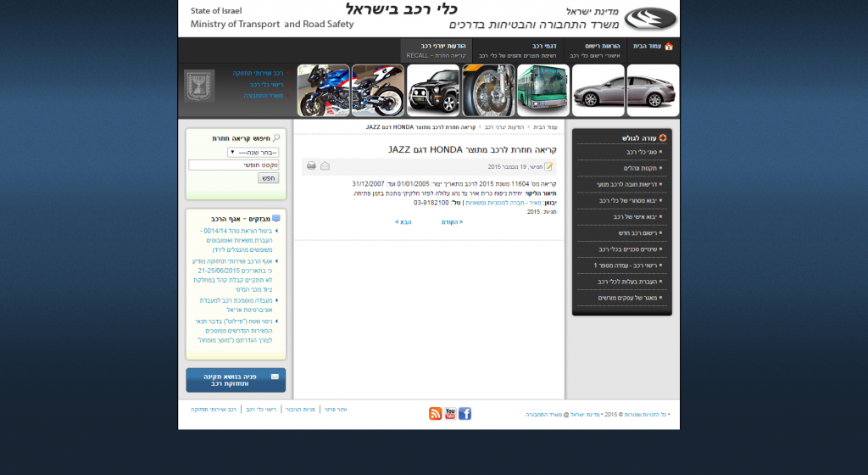The width and height of the screenshot is (868, 475).
Task: Open the news item ביטול הוראת נוהל 0014/14
Action: pyautogui.click(x=236, y=240)
